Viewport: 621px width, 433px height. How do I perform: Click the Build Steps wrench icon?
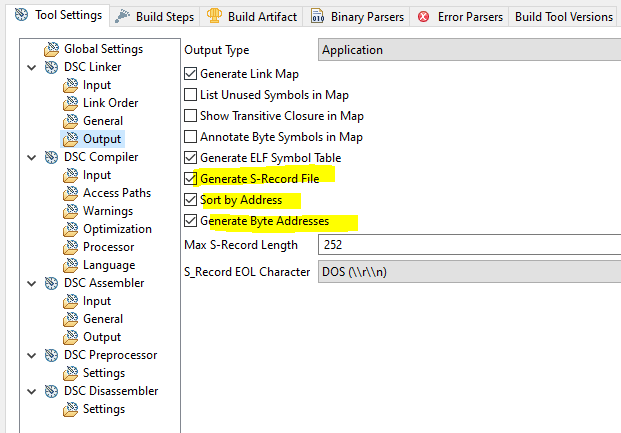122,16
